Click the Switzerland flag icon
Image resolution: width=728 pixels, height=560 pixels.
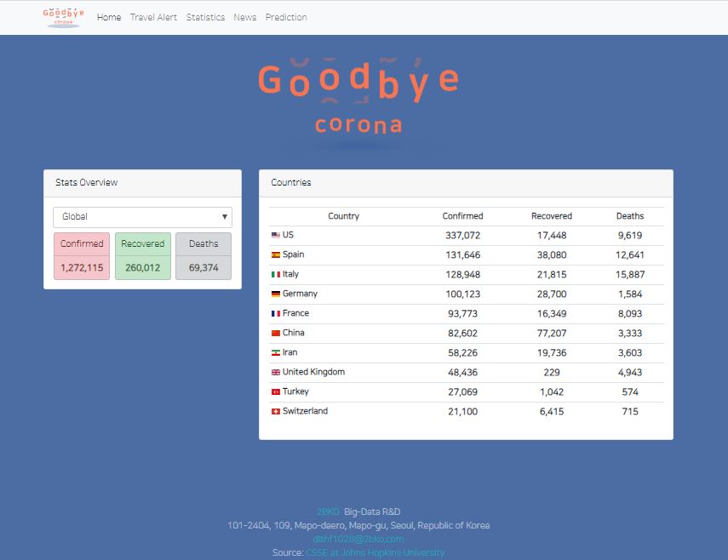coord(275,411)
